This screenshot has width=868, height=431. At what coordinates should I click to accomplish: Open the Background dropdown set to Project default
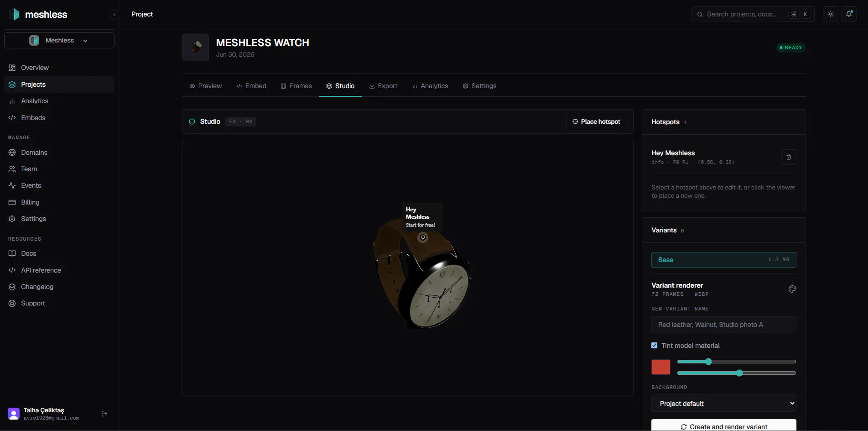pos(724,404)
